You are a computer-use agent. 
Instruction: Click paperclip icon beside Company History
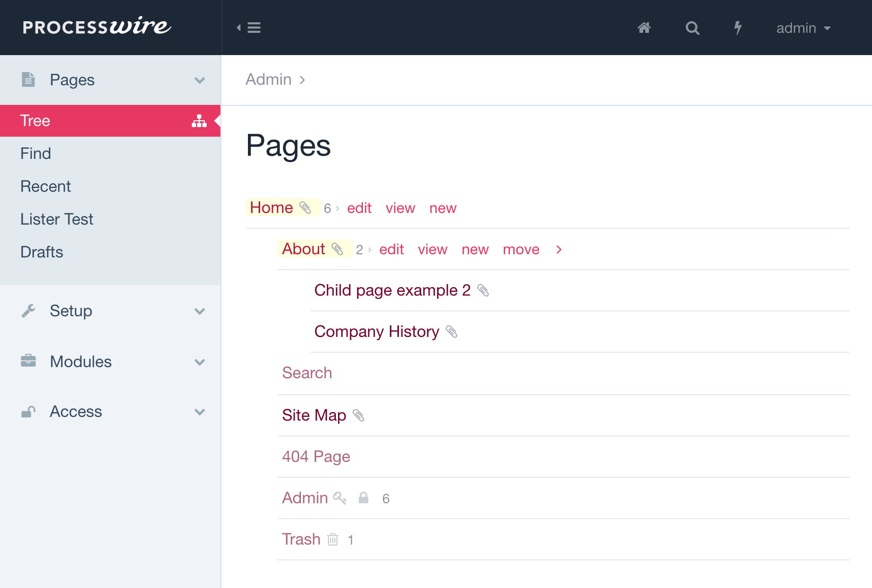(x=451, y=332)
